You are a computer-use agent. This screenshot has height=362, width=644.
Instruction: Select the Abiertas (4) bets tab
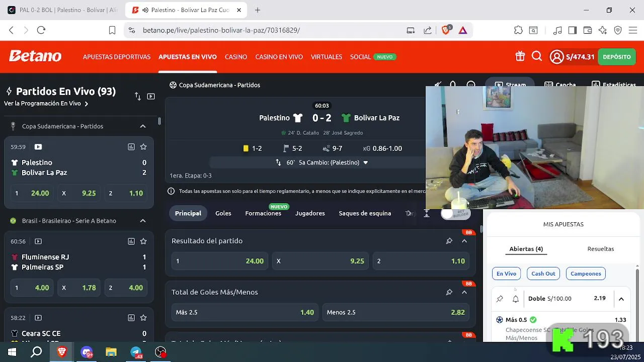[x=526, y=249]
